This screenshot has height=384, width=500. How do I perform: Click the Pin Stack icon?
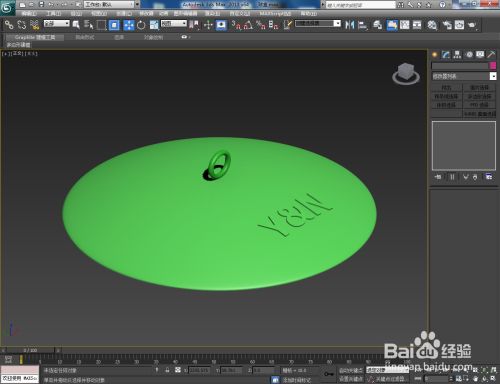click(438, 177)
